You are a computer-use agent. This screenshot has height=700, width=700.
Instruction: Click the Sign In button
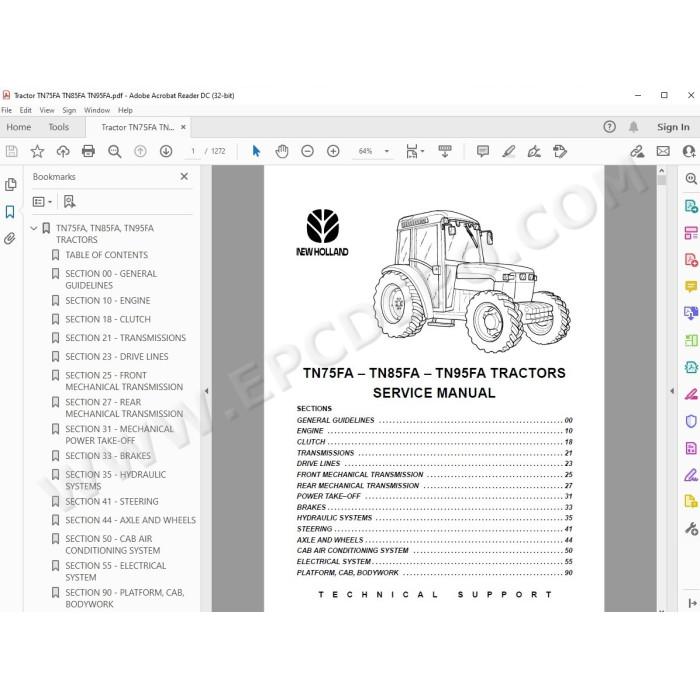click(673, 127)
